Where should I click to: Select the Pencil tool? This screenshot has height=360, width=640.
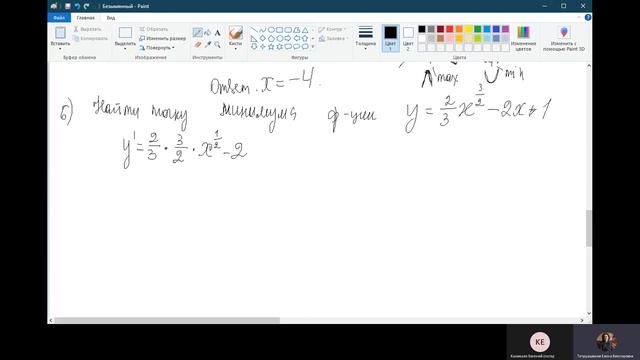point(198,33)
